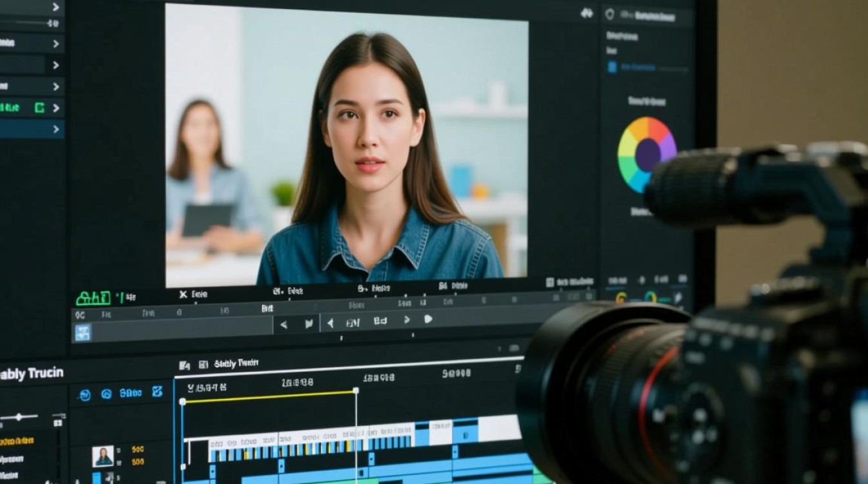Click the playhead handle on the timeline
This screenshot has width=868, height=484.
(355, 390)
